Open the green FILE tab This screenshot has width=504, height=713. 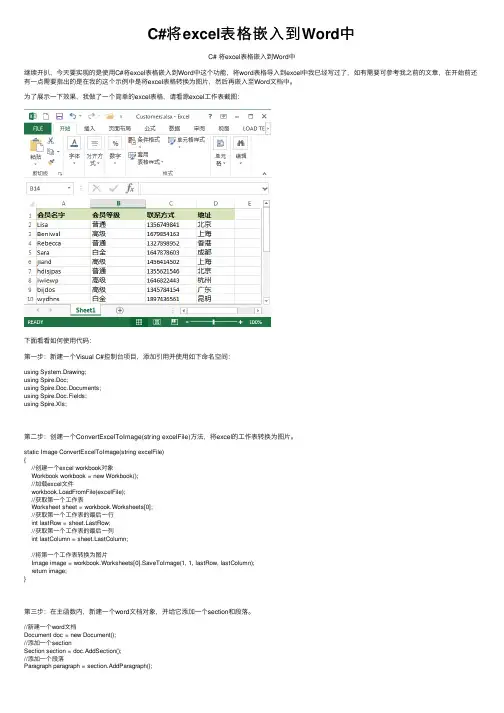coord(38,129)
